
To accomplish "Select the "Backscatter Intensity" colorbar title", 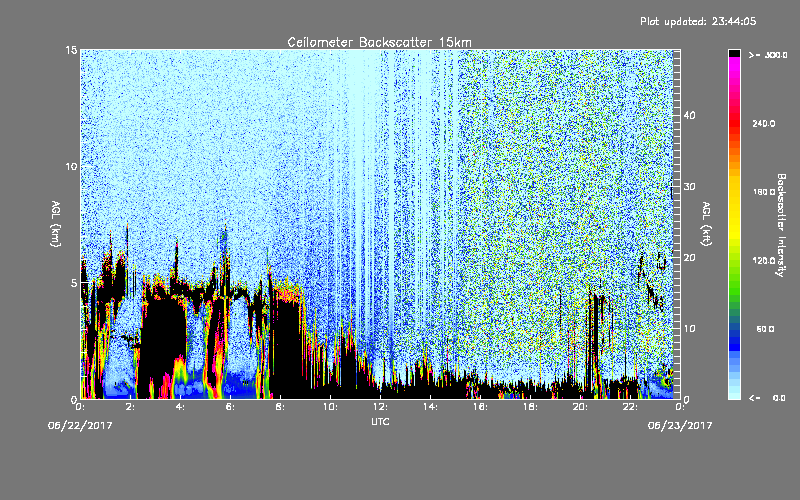I will point(781,225).
